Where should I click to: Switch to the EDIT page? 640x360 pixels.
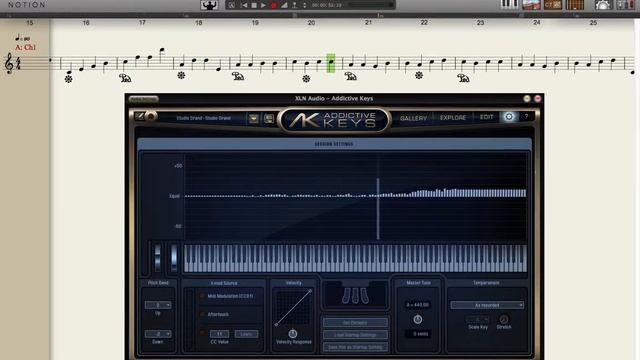tap(486, 117)
